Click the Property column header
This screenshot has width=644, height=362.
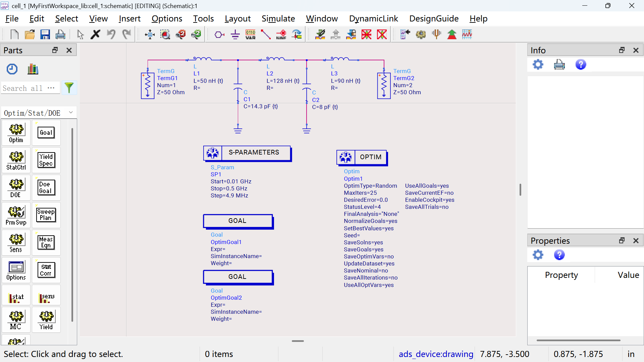561,275
